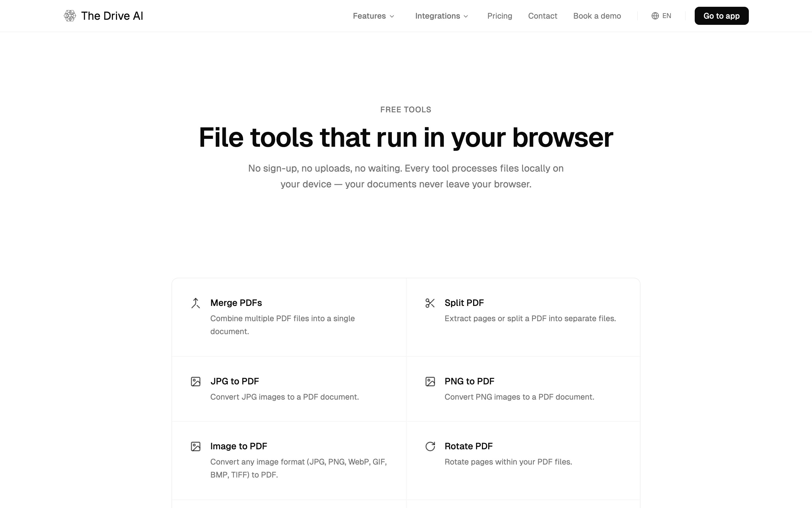Image resolution: width=812 pixels, height=508 pixels.
Task: Click the Split PDF scissors icon
Action: pyautogui.click(x=430, y=303)
